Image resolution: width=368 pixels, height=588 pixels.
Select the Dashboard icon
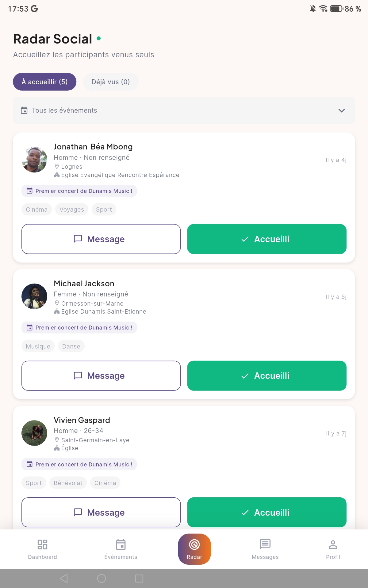pyautogui.click(x=42, y=545)
